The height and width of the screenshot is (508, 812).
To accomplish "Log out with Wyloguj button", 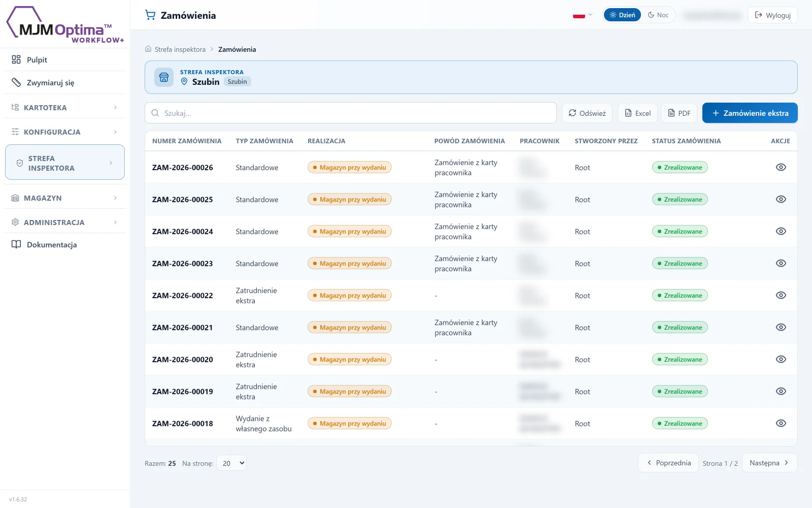I will point(772,15).
